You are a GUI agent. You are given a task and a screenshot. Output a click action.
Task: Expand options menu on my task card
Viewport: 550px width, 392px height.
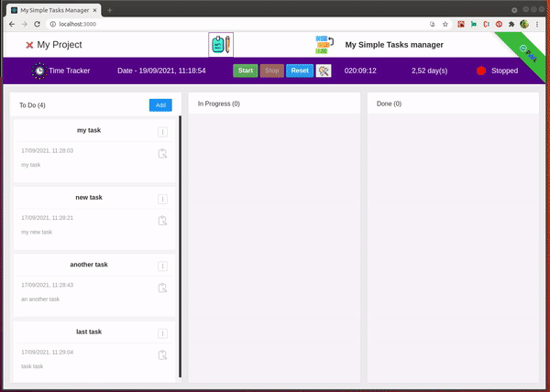coord(162,132)
